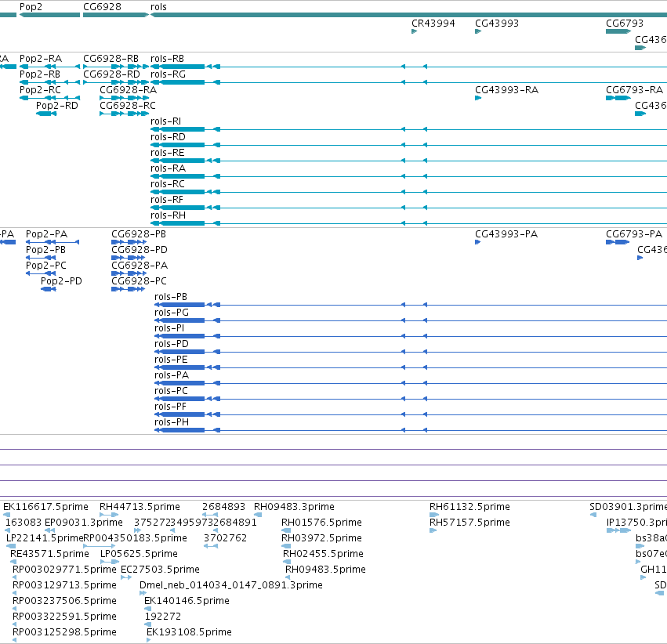The image size is (667, 644).
Task: Select the RH02455.5prime EST label
Action: point(323,554)
